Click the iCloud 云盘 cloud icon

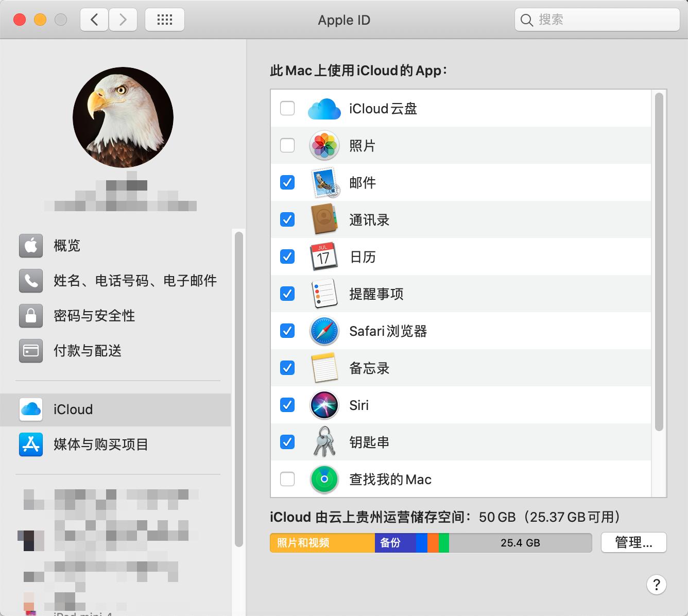click(324, 109)
